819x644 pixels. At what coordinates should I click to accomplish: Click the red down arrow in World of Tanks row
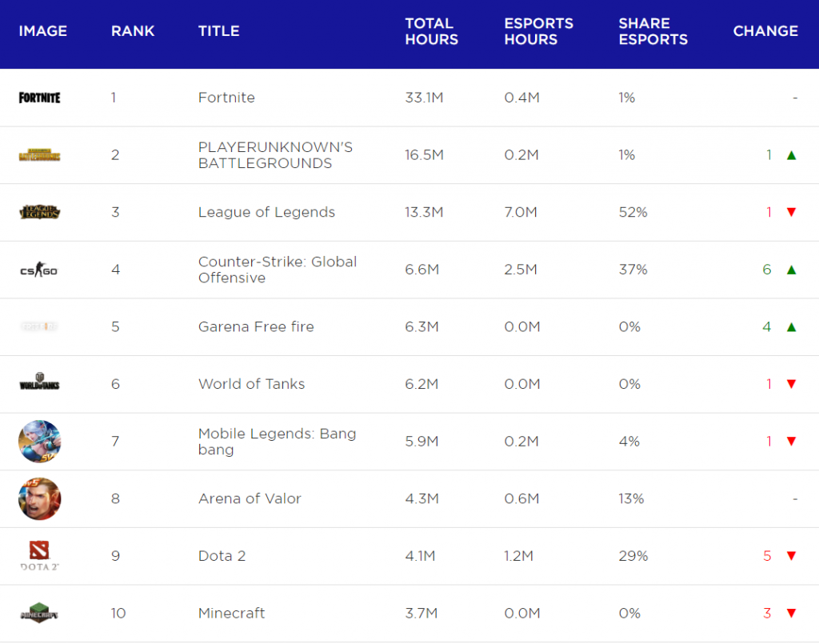tap(791, 384)
